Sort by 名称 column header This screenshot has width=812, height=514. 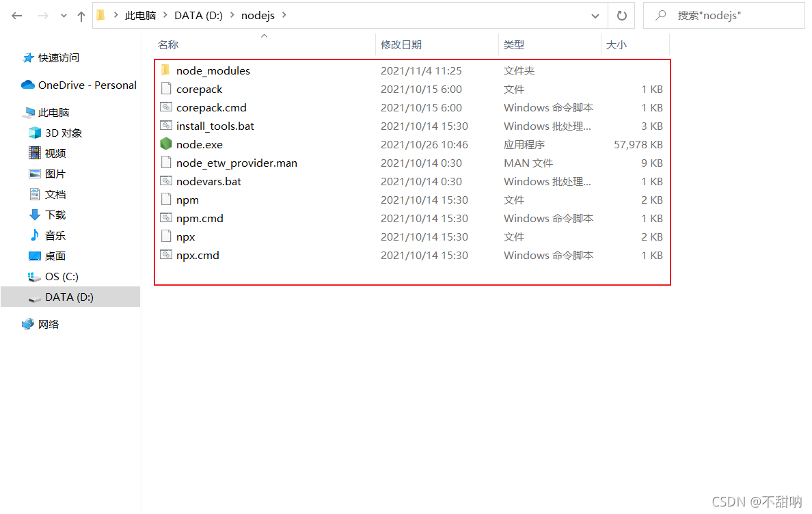168,45
